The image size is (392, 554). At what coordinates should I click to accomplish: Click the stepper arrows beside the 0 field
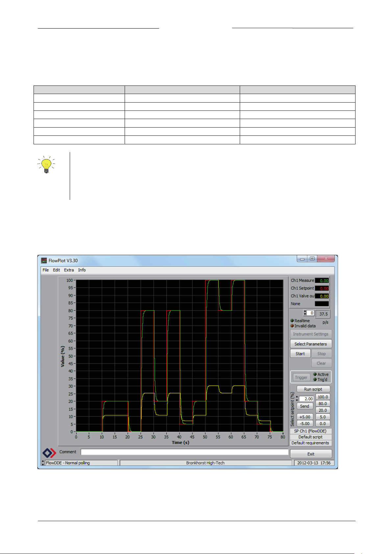tap(305, 313)
